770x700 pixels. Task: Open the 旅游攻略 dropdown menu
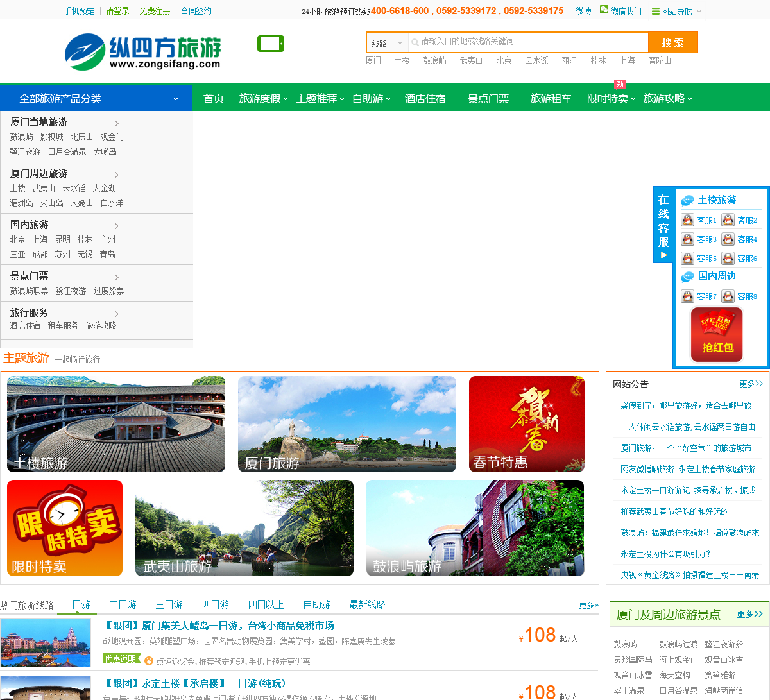[x=668, y=98]
